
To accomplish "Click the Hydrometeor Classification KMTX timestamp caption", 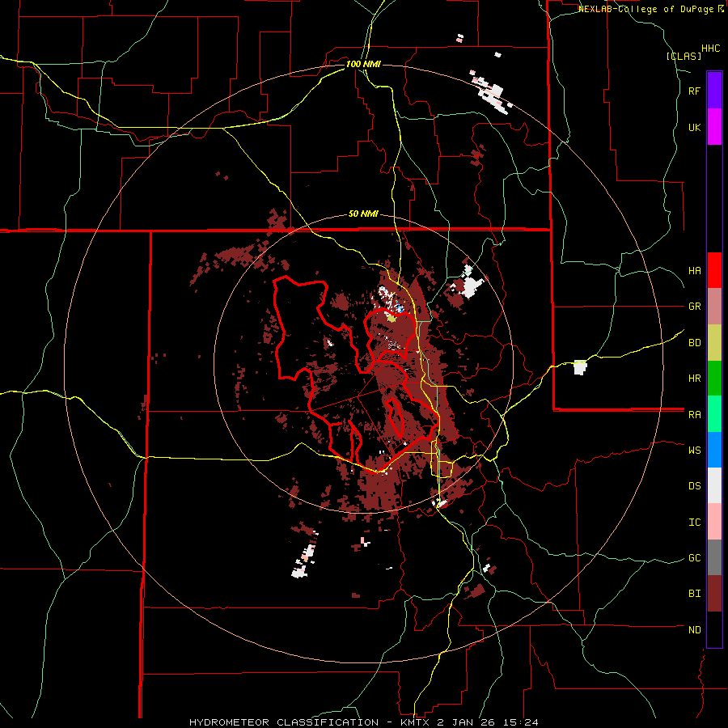I will [364, 722].
